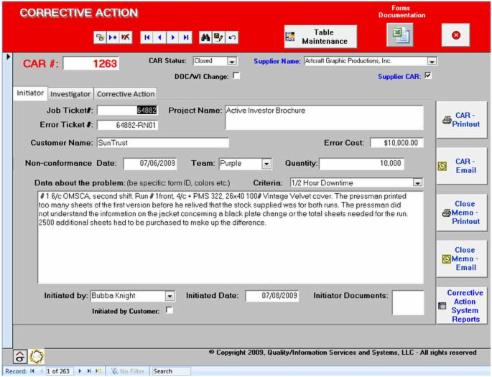The width and height of the screenshot is (492, 377).
Task: Switch to the Investigator tab
Action: [x=70, y=94]
